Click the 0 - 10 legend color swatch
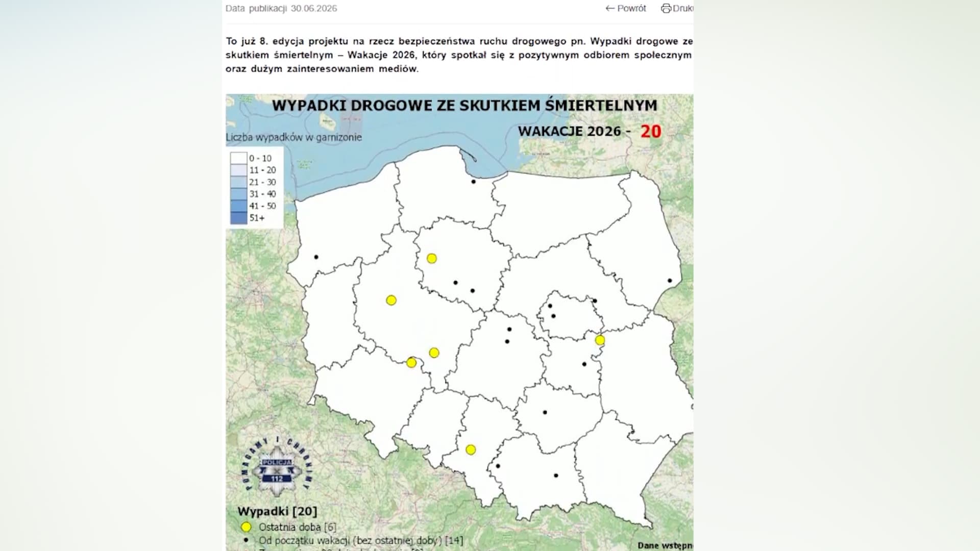Image resolution: width=980 pixels, height=551 pixels. tap(238, 158)
